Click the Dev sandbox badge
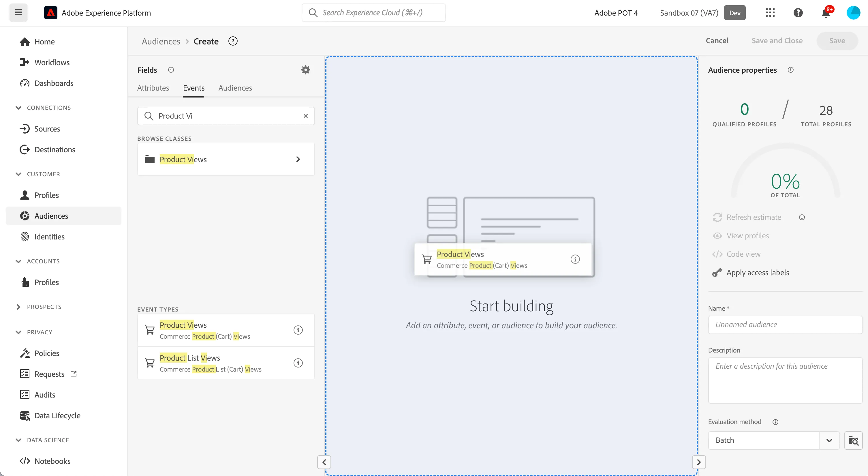This screenshot has height=476, width=868. pyautogui.click(x=734, y=13)
